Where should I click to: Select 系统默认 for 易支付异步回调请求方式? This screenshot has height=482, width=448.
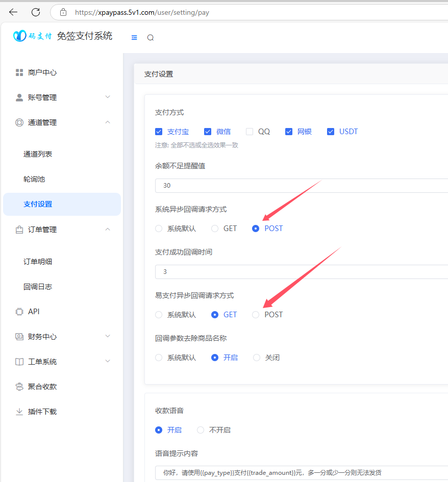tap(159, 315)
